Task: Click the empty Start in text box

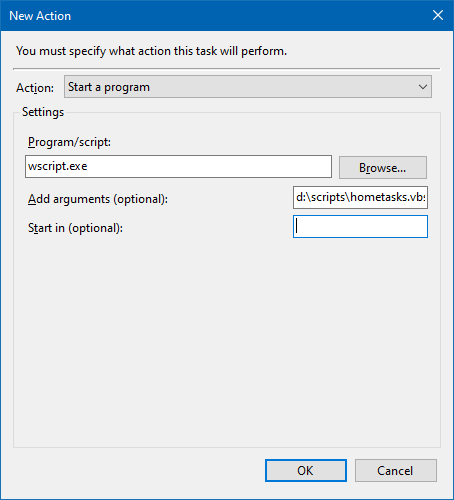Action: 360,227
